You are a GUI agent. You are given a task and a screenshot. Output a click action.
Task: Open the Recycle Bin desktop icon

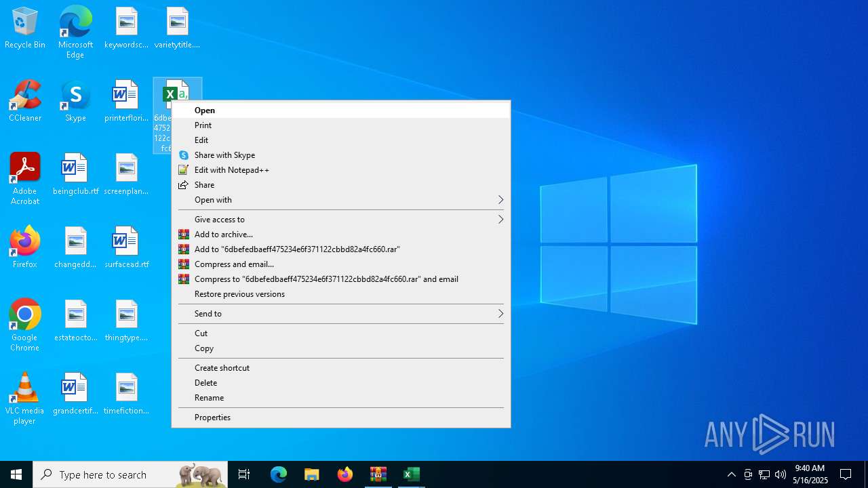pyautogui.click(x=25, y=28)
